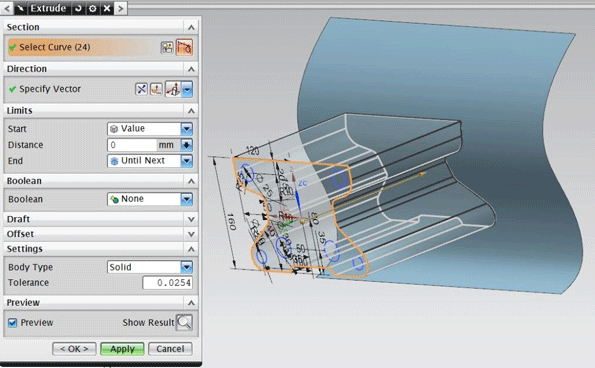Open the dialog options gear icon
This screenshot has width=595, height=368.
click(93, 8)
